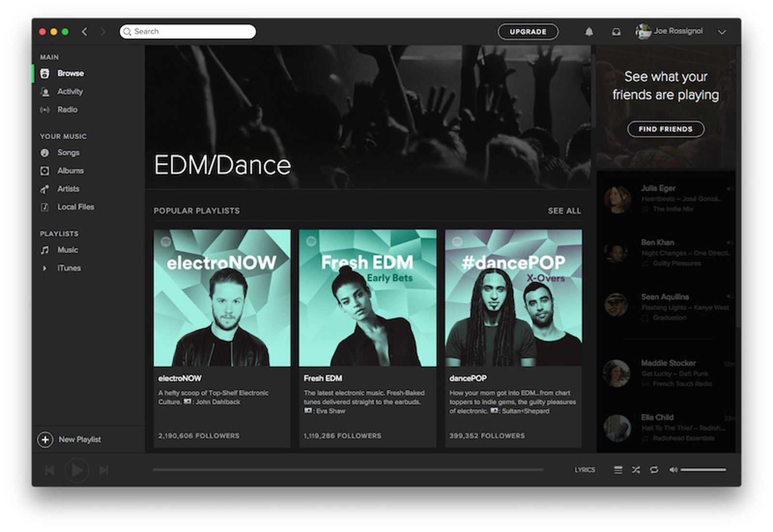This screenshot has width=773, height=532.
Task: Click the New Playlist plus icon
Action: coord(45,440)
